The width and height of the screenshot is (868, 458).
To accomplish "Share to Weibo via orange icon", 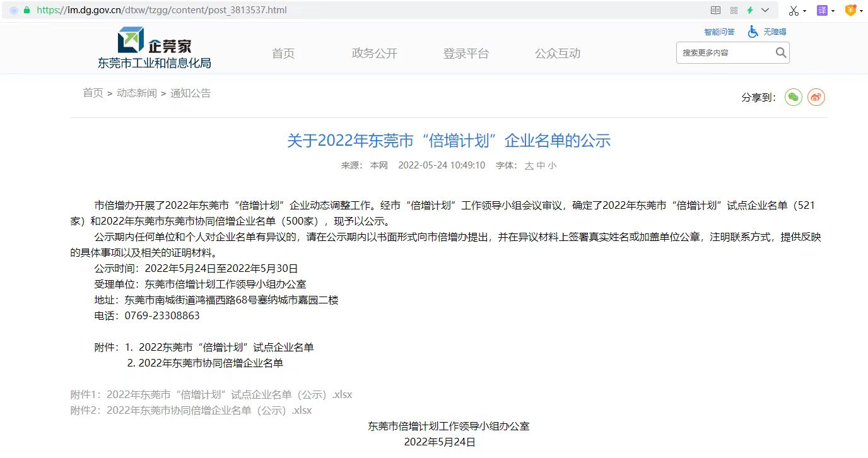I will tap(816, 97).
